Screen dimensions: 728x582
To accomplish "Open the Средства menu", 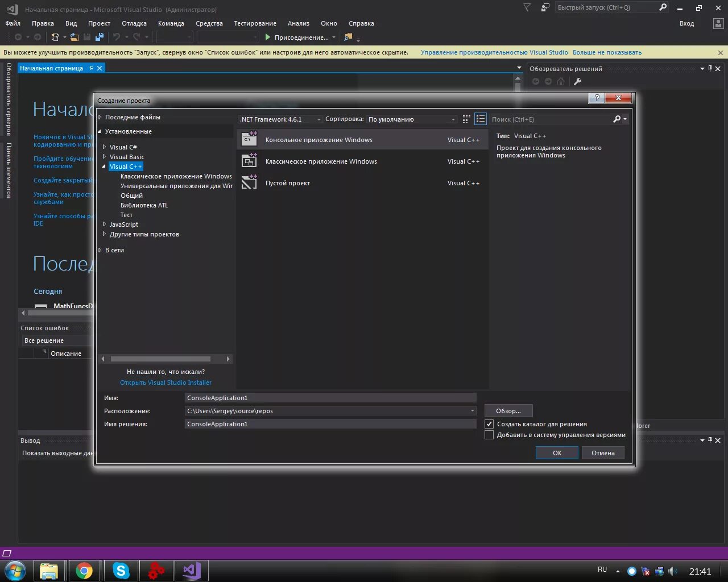I will [x=209, y=23].
